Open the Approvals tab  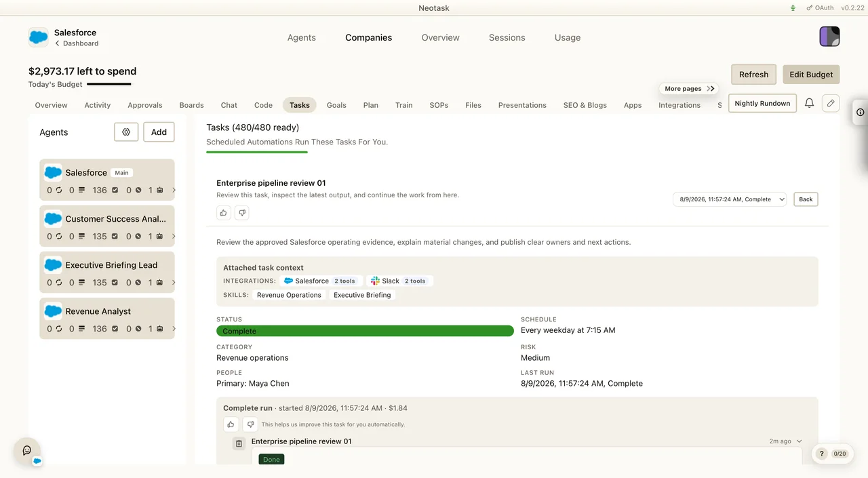pos(145,105)
